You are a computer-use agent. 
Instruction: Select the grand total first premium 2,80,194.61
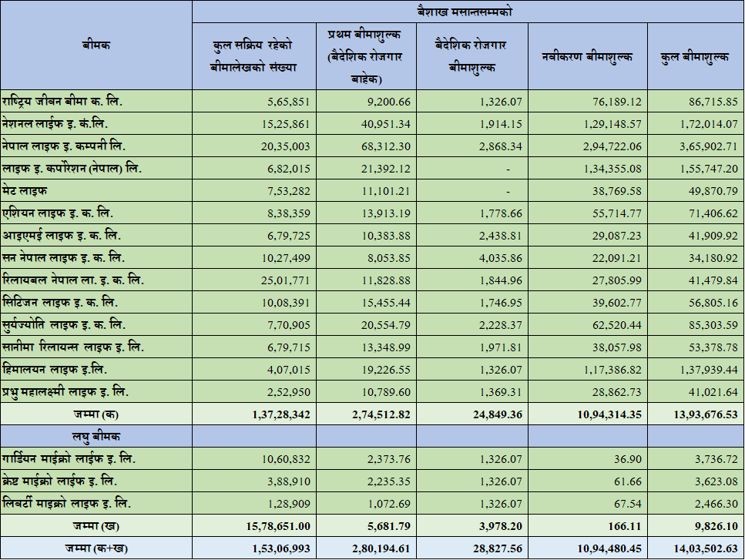pyautogui.click(x=381, y=549)
